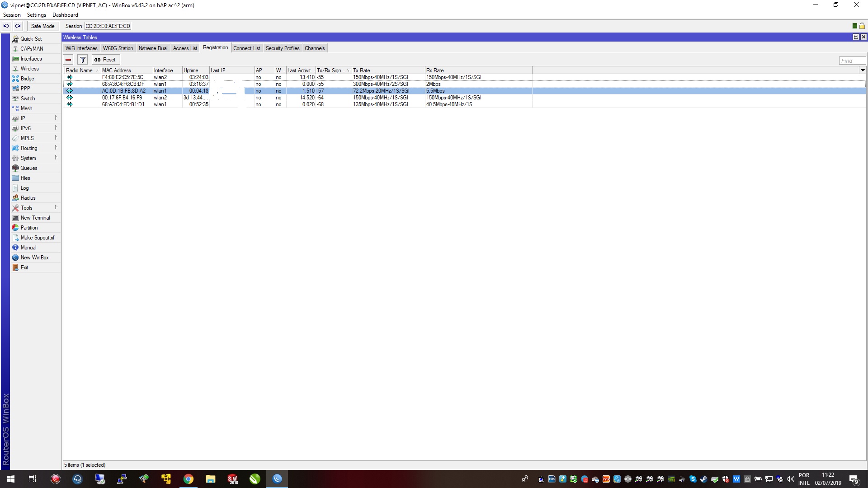
Task: Click the Redo arrow in toolbar
Action: pos(18,26)
